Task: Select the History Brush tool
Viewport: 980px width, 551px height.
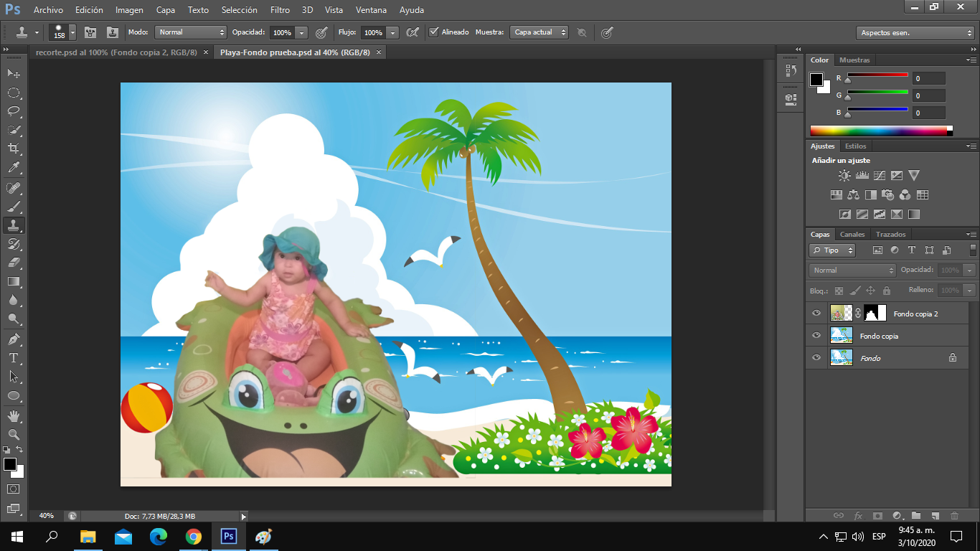Action: click(14, 244)
